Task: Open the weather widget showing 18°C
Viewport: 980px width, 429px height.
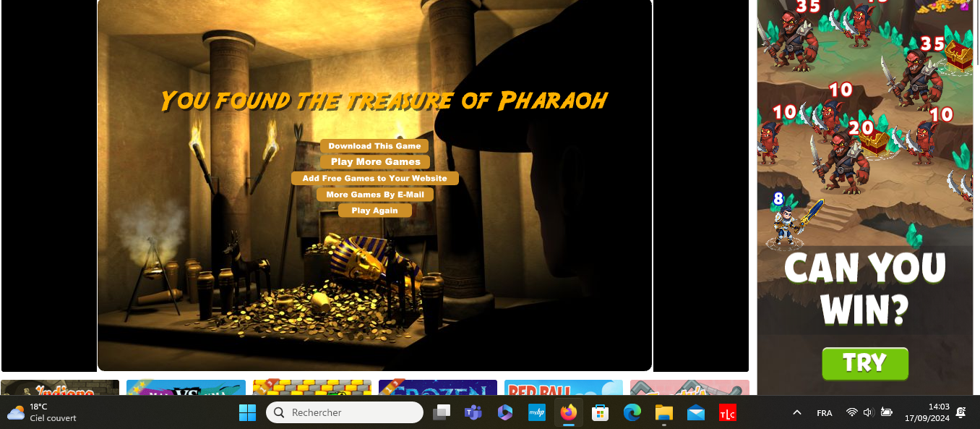Action: coord(42,412)
